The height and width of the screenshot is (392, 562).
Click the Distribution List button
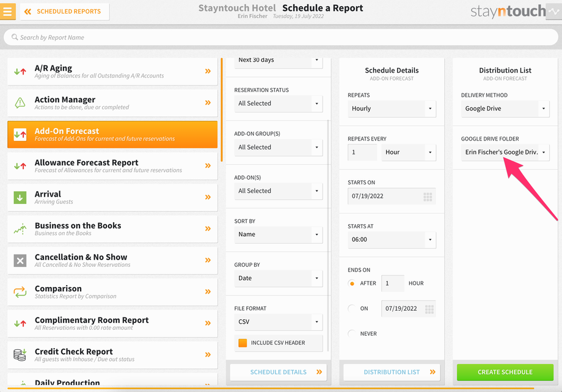(x=392, y=372)
